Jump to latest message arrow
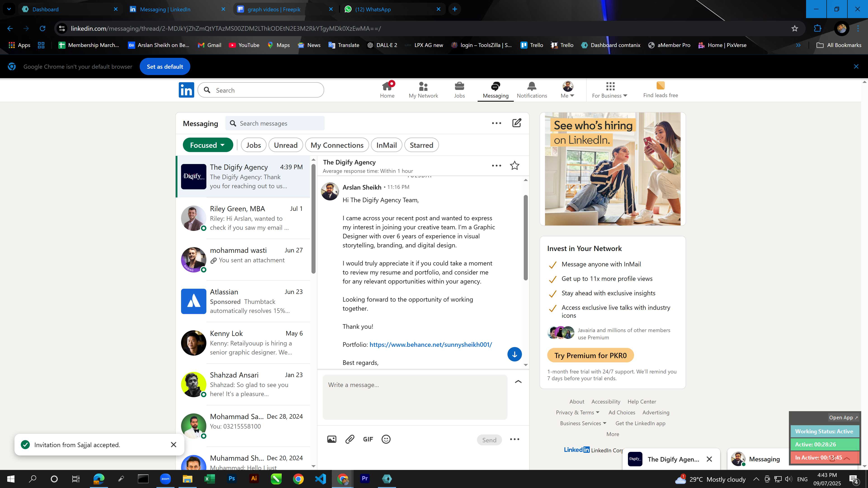This screenshot has height=488, width=868. 514,354
